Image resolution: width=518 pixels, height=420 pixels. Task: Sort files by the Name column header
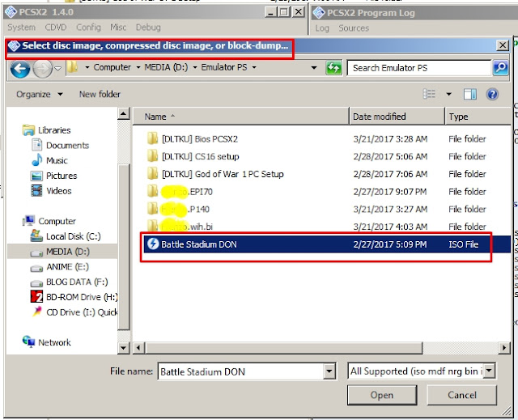(241, 117)
